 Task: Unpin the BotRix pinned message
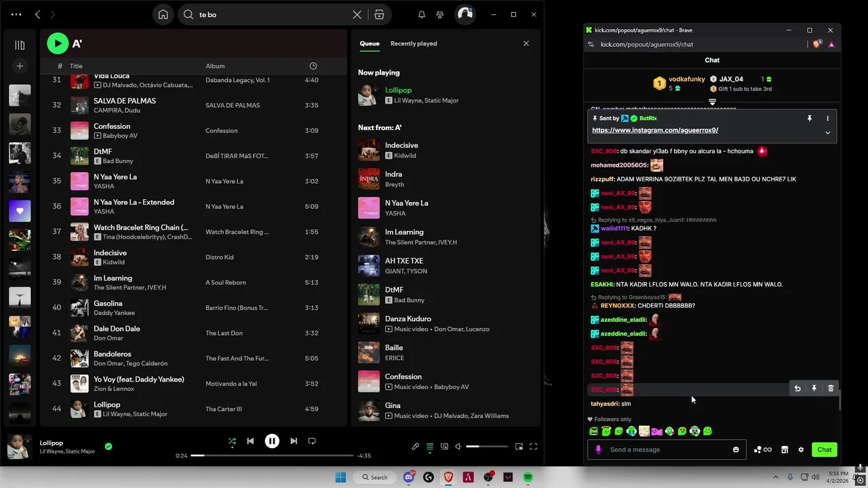(809, 119)
